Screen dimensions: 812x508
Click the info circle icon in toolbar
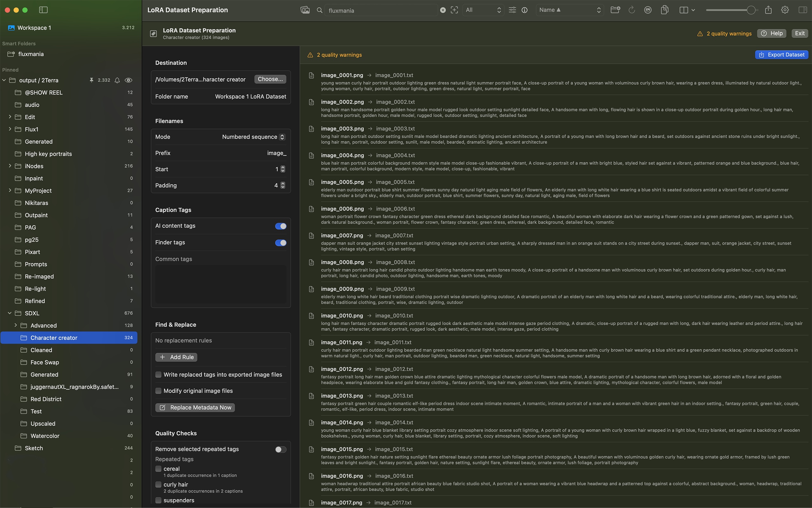(x=524, y=10)
